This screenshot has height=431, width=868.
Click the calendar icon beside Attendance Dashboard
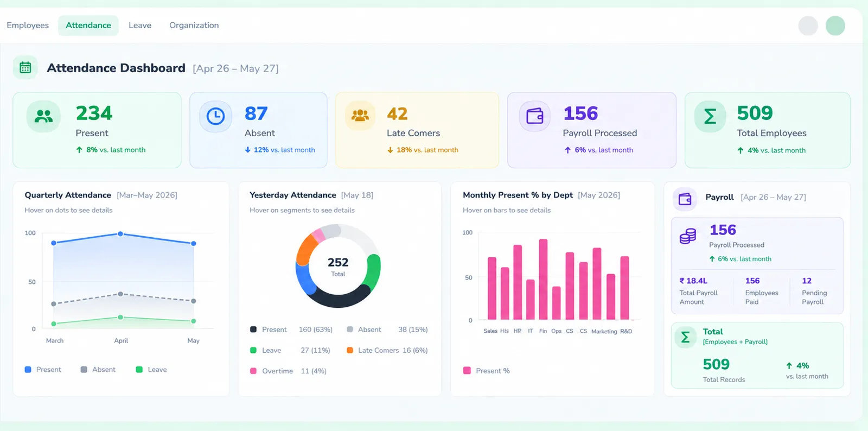tap(25, 67)
